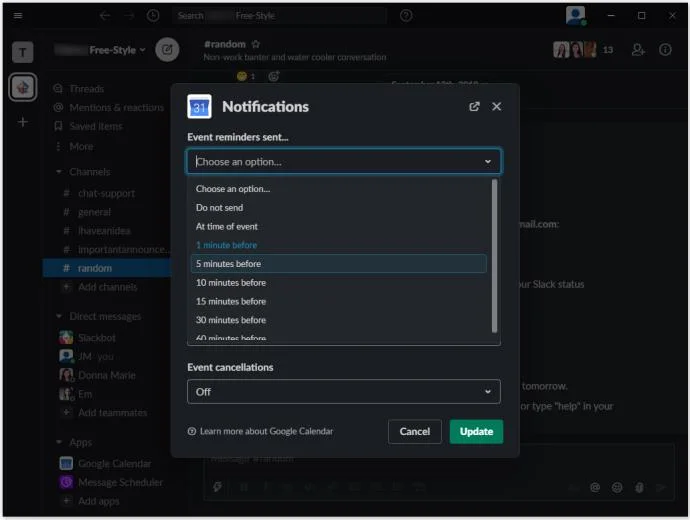Click the compose new message icon
Viewport: 690px width, 520px height.
pyautogui.click(x=167, y=50)
